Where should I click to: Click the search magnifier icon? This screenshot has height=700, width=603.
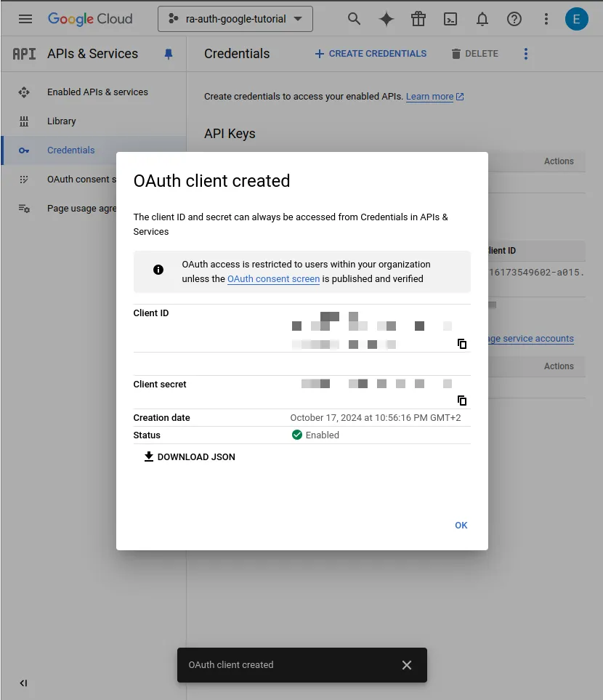(354, 19)
